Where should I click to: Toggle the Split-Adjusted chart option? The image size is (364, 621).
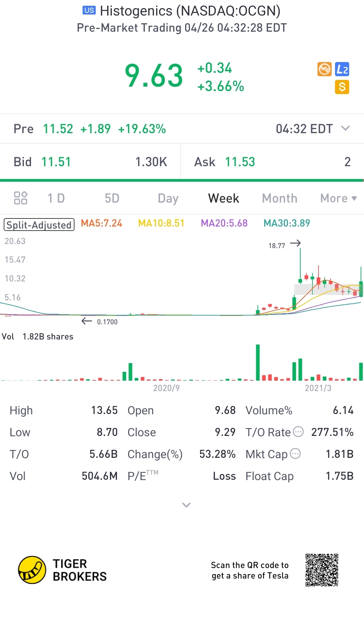pyautogui.click(x=39, y=225)
